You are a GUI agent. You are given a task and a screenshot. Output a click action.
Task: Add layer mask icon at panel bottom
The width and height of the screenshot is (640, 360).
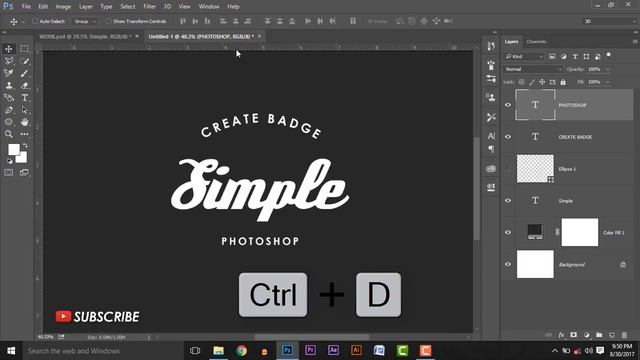pos(573,335)
